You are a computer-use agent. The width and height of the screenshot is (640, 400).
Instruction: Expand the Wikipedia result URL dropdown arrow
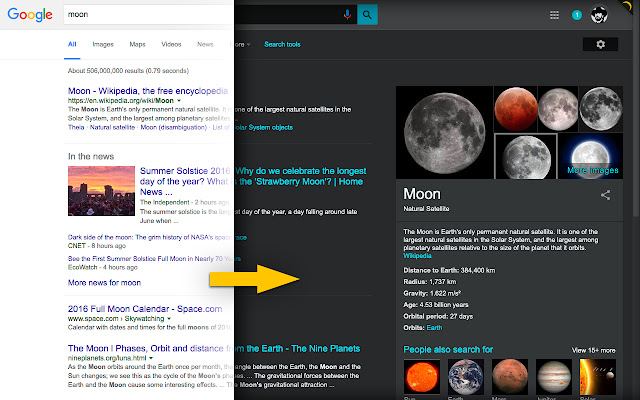click(179, 101)
